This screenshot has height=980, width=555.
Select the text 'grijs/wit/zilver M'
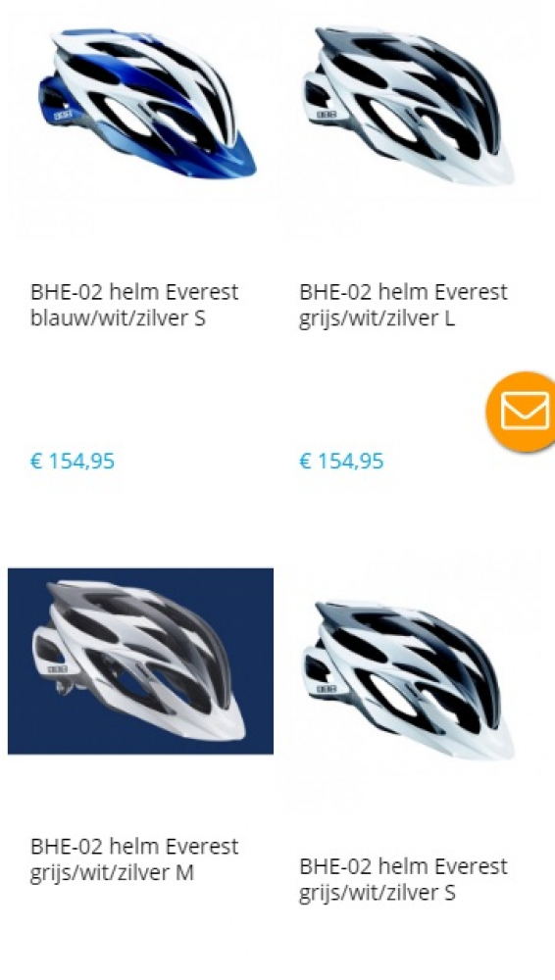point(112,872)
